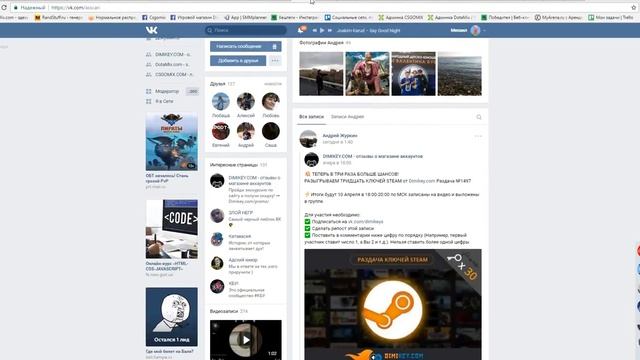The width and height of the screenshot is (640, 360).
Task: Open friend Алексей's avatar
Action: pyautogui.click(x=246, y=101)
